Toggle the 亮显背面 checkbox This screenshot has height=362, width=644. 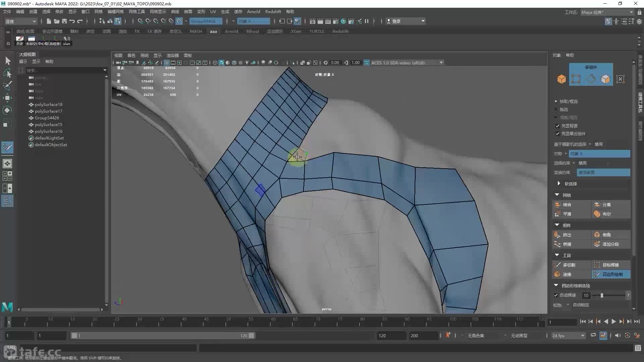557,126
